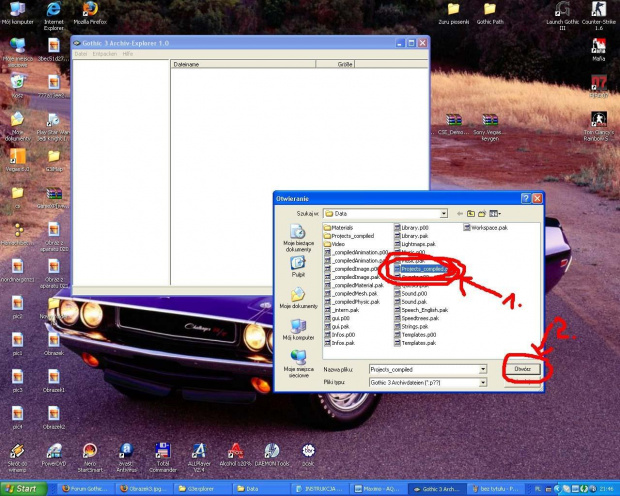The height and width of the screenshot is (496, 620).
Task: Click the Nazwa pliku input field
Action: [x=424, y=369]
